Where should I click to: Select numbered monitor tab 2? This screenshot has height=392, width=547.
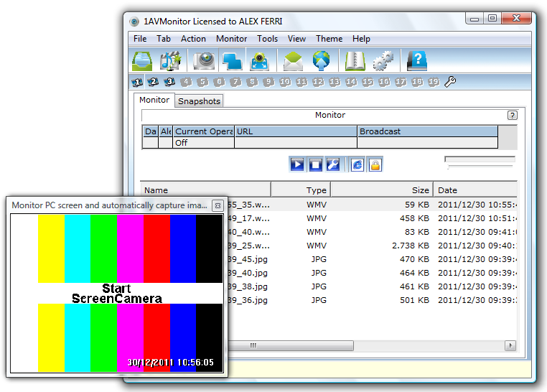pyautogui.click(x=153, y=83)
